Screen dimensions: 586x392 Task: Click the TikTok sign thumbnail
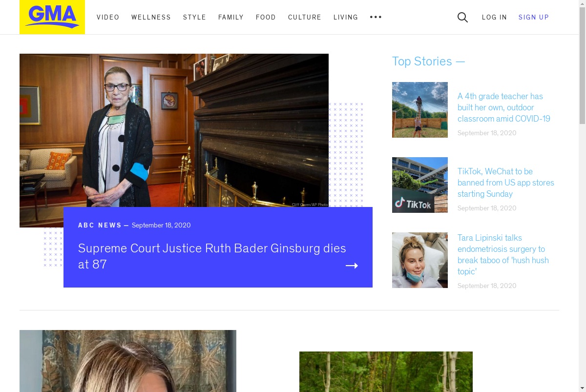pyautogui.click(x=420, y=185)
